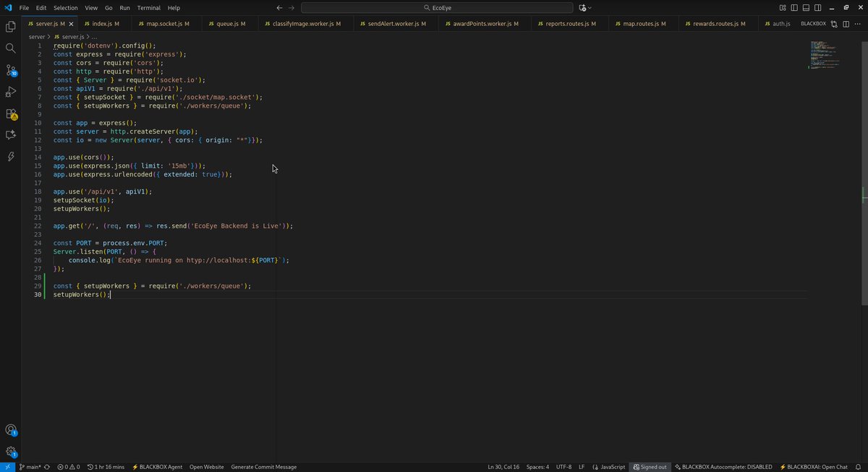
Task: Expand the server.js breadcrumb item
Action: click(69, 36)
